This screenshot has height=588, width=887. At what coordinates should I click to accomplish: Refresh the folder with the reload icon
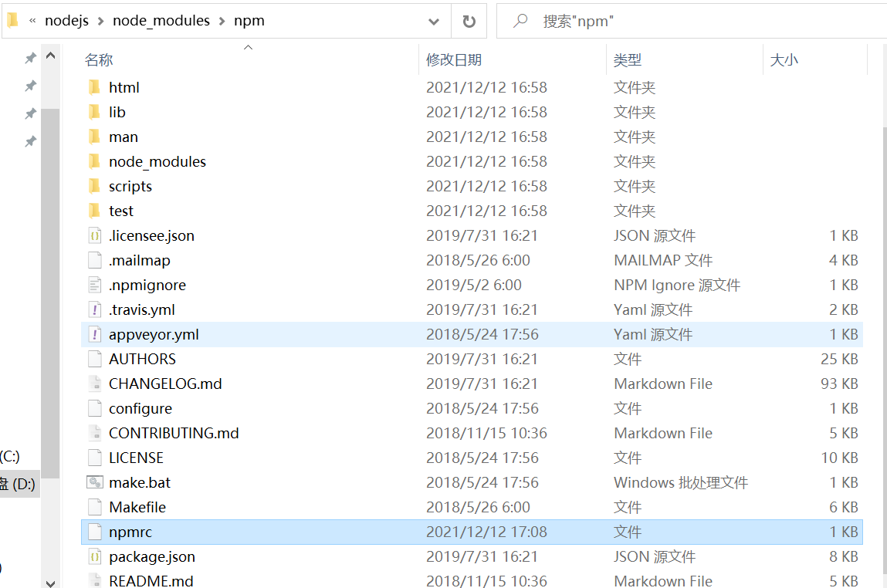[x=469, y=22]
